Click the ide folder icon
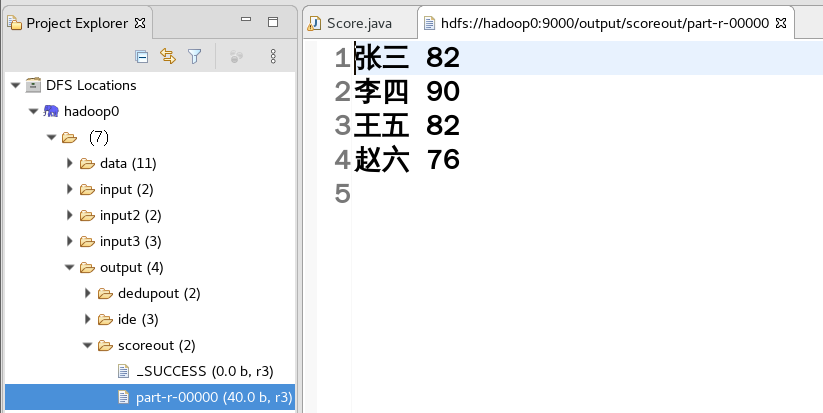Screen dimensions: 823x413 105,320
